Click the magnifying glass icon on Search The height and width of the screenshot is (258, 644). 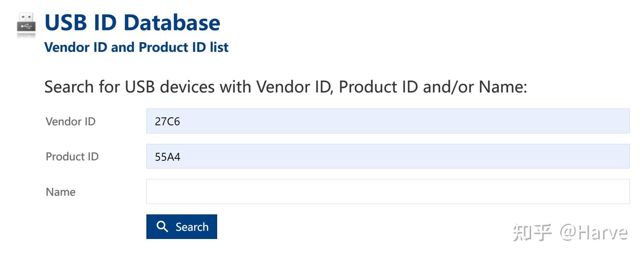pyautogui.click(x=162, y=226)
